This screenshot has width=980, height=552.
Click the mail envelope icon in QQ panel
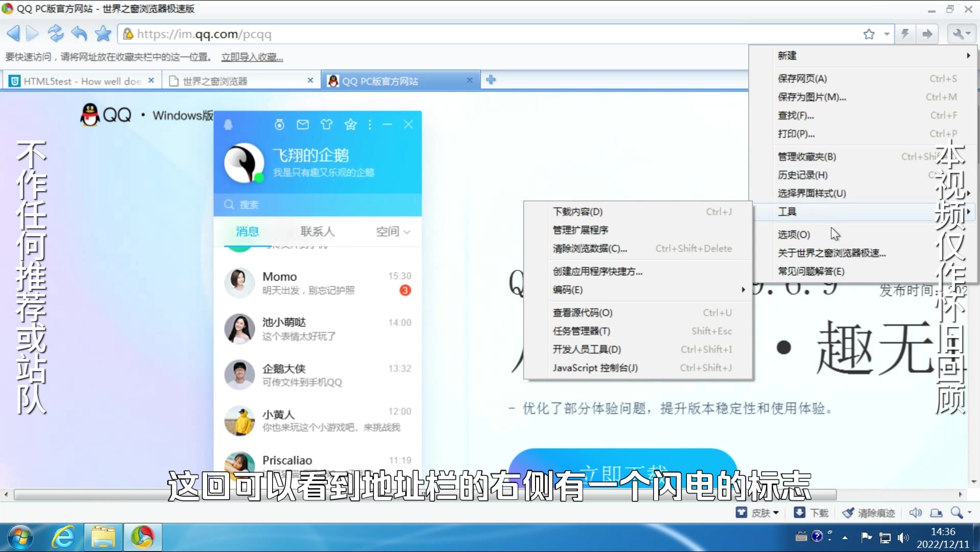click(303, 124)
